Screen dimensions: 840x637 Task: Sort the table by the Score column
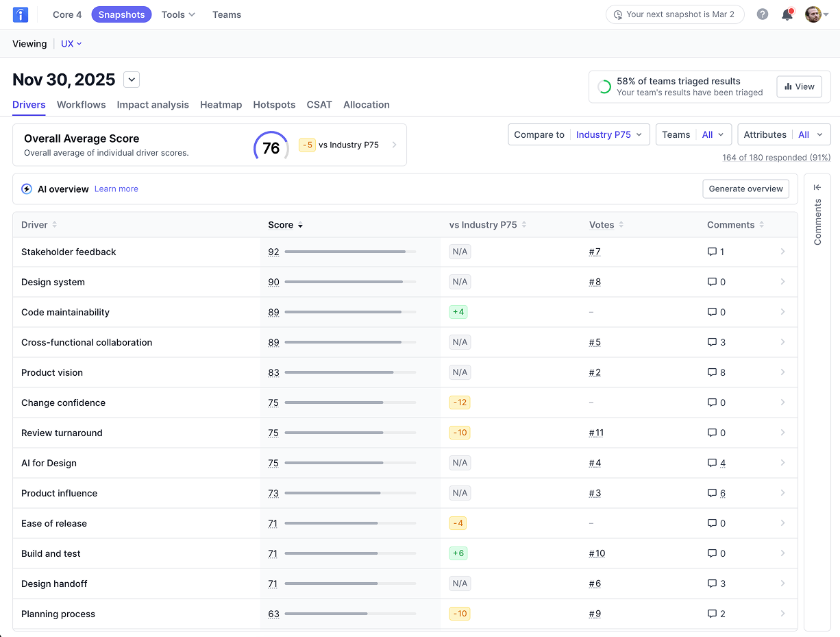286,225
